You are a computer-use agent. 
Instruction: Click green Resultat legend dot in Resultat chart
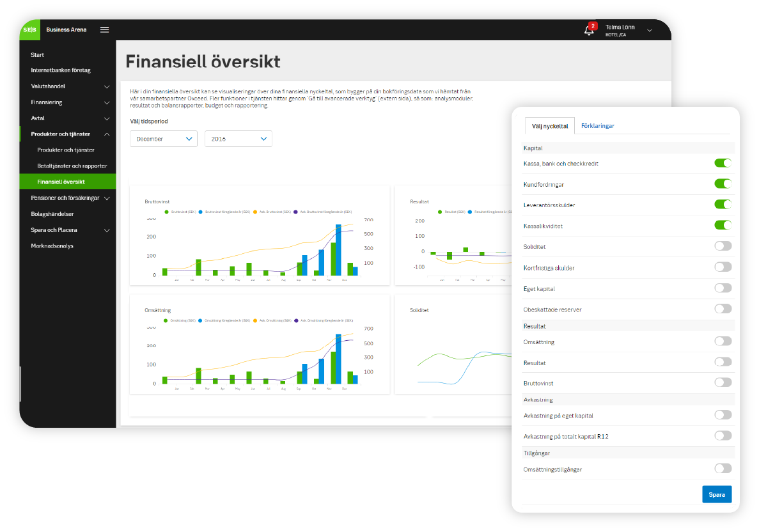440,212
